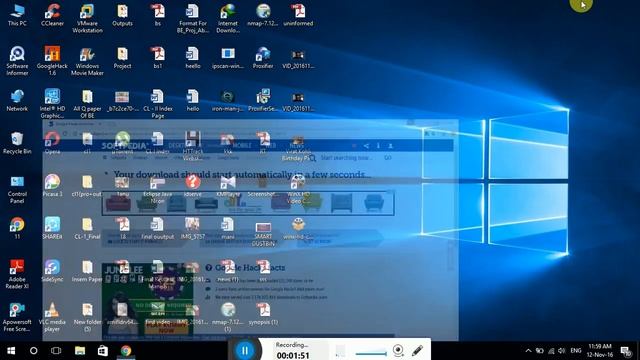Launch the SHAREit shortcut
The width and height of the screenshot is (640, 360).
(x=52, y=228)
